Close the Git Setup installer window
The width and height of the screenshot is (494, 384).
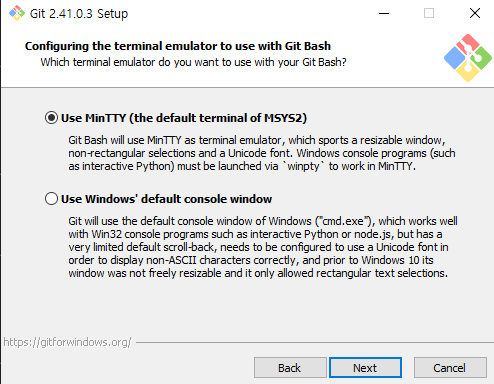[x=475, y=13]
